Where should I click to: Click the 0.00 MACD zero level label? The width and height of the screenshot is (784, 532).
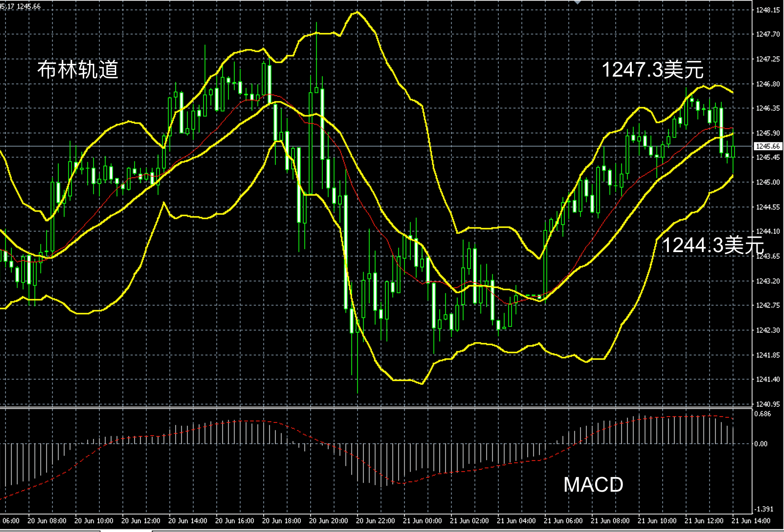[x=761, y=444]
